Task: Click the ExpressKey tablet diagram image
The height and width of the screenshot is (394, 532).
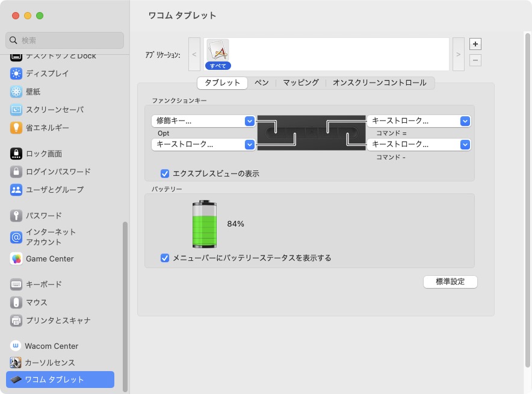Action: pos(311,133)
